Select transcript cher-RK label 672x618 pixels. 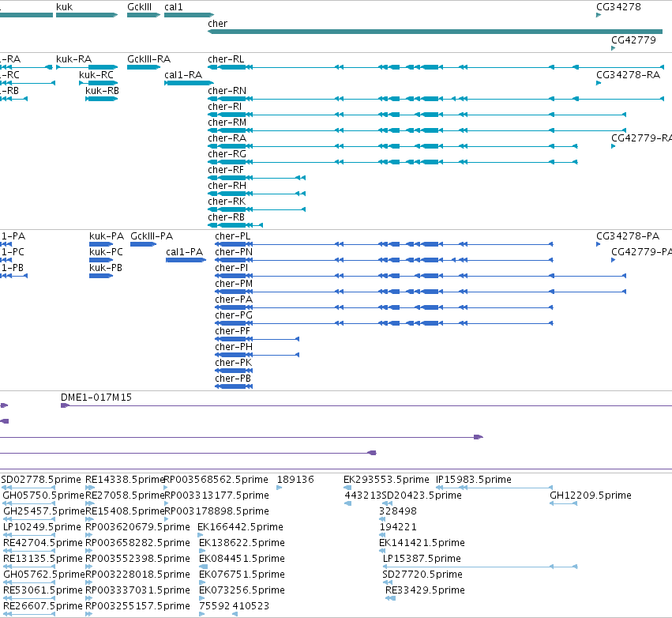tap(227, 202)
